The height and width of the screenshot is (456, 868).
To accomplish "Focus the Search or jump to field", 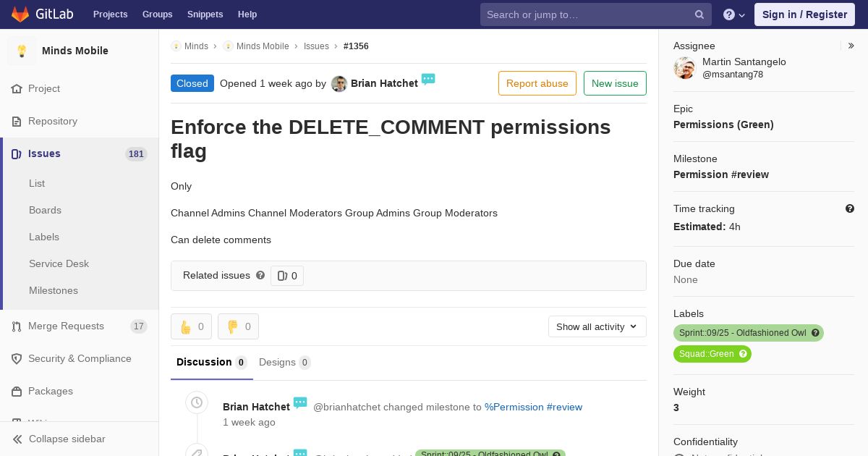I will click(x=596, y=14).
